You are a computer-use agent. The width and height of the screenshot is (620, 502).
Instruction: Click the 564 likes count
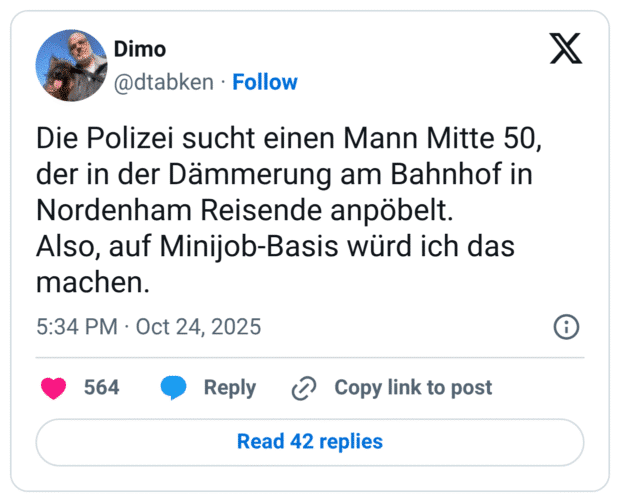pos(101,388)
